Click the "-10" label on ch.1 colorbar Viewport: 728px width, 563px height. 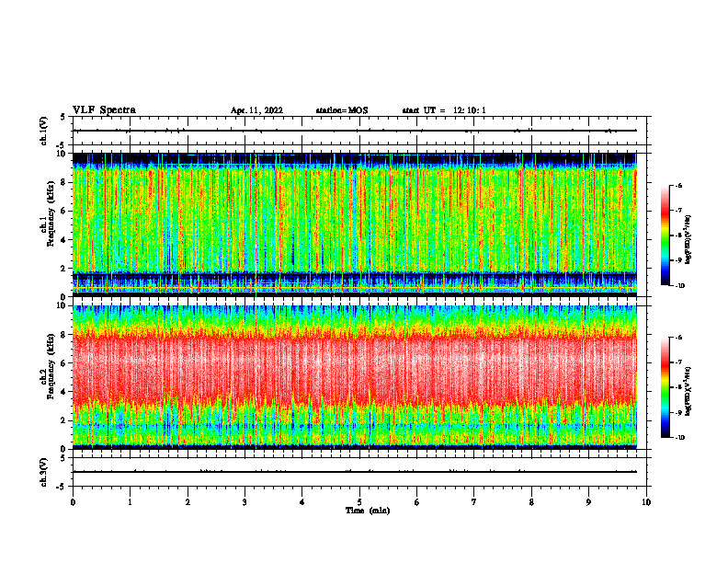[x=680, y=286]
